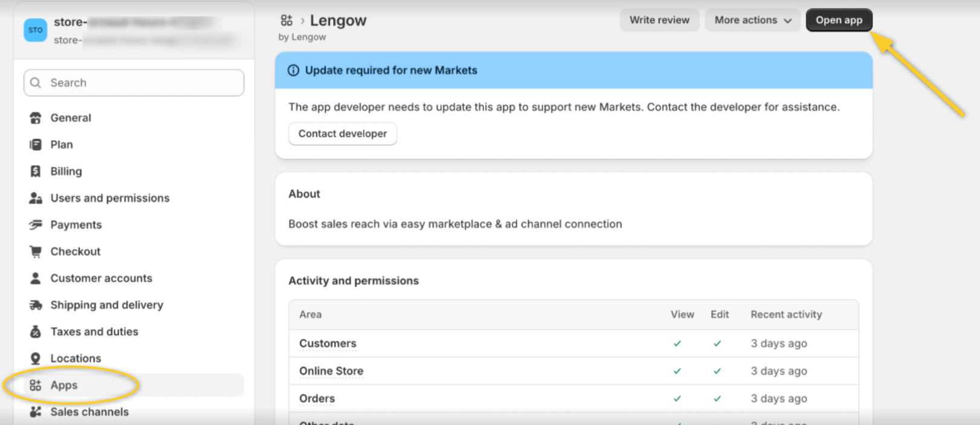This screenshot has height=425, width=980.
Task: Click the Billing receipt icon
Action: pyautogui.click(x=36, y=172)
